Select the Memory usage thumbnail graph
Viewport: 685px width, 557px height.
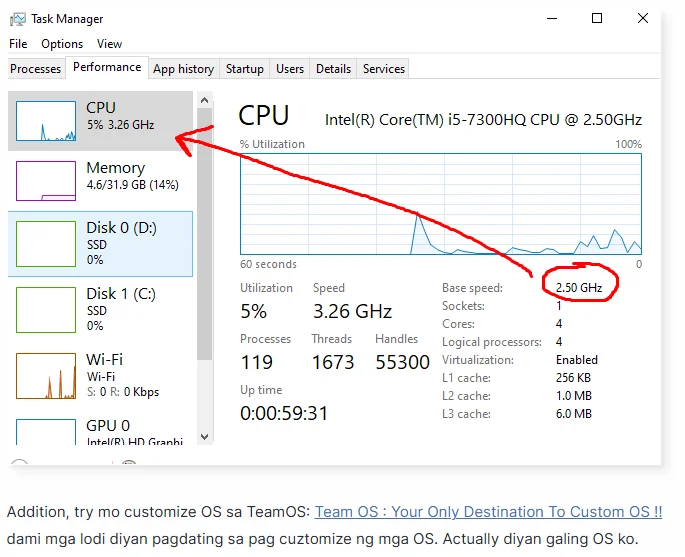click(46, 181)
